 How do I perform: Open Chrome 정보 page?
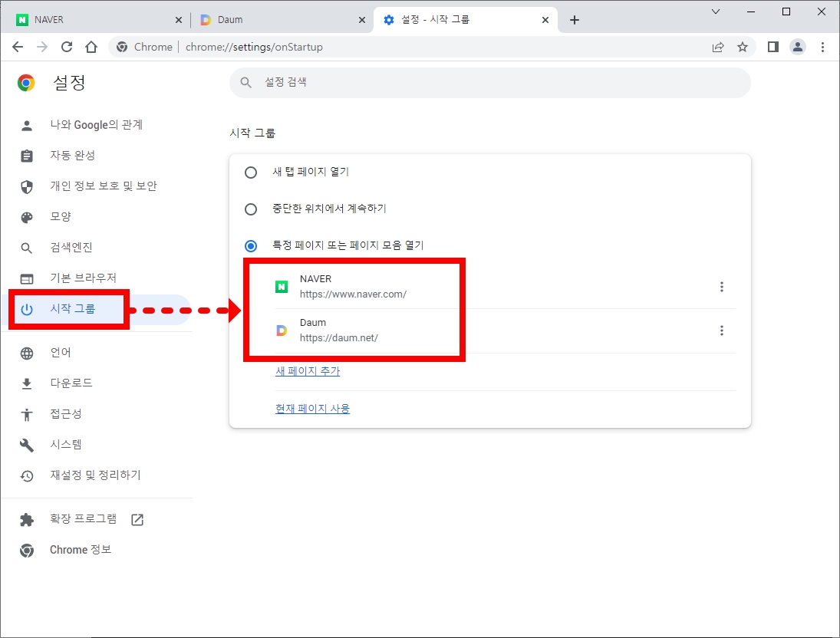97,550
